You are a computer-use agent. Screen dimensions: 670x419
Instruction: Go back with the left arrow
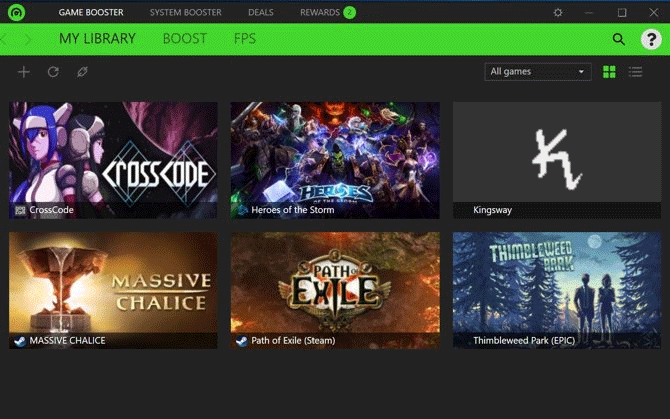3,40
